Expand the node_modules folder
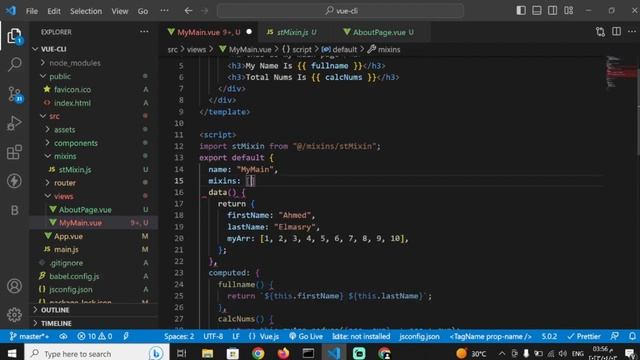This screenshot has width=640, height=360. (75, 63)
